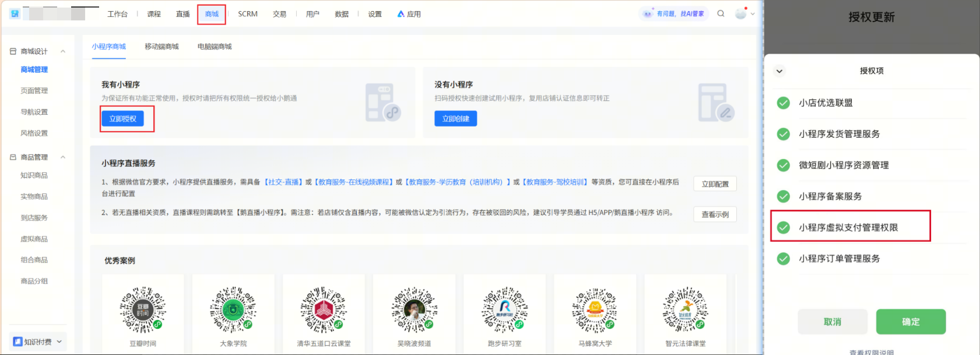The width and height of the screenshot is (980, 355).
Task: Switch to 电脑端商城 tab
Action: click(x=215, y=47)
